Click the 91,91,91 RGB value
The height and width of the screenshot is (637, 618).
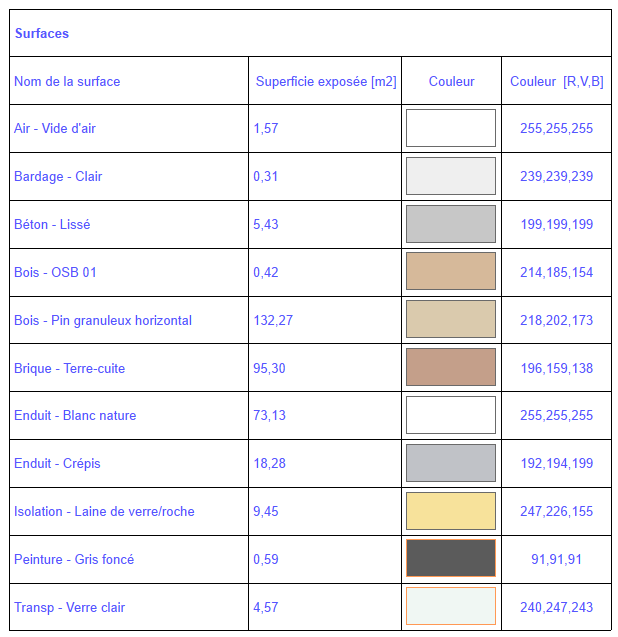pyautogui.click(x=556, y=560)
